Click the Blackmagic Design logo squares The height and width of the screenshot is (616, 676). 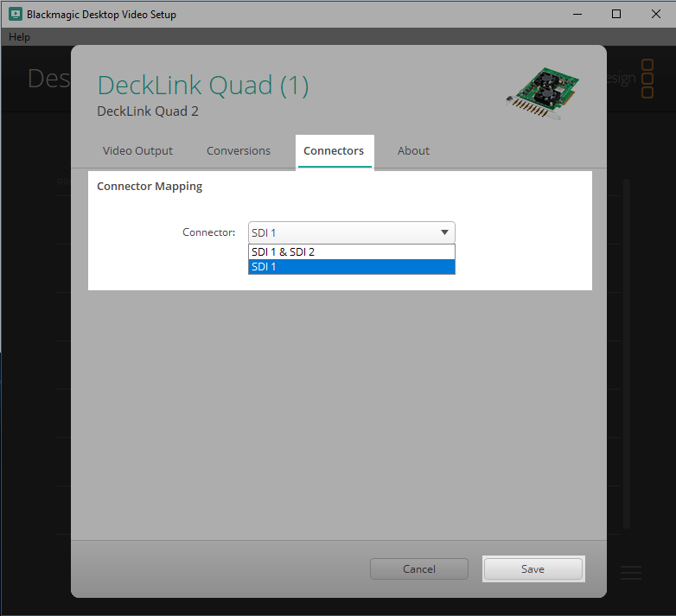tap(647, 79)
